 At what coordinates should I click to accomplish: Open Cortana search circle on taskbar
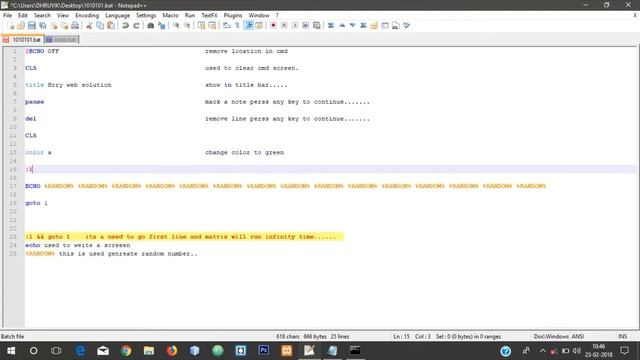pos(33,351)
